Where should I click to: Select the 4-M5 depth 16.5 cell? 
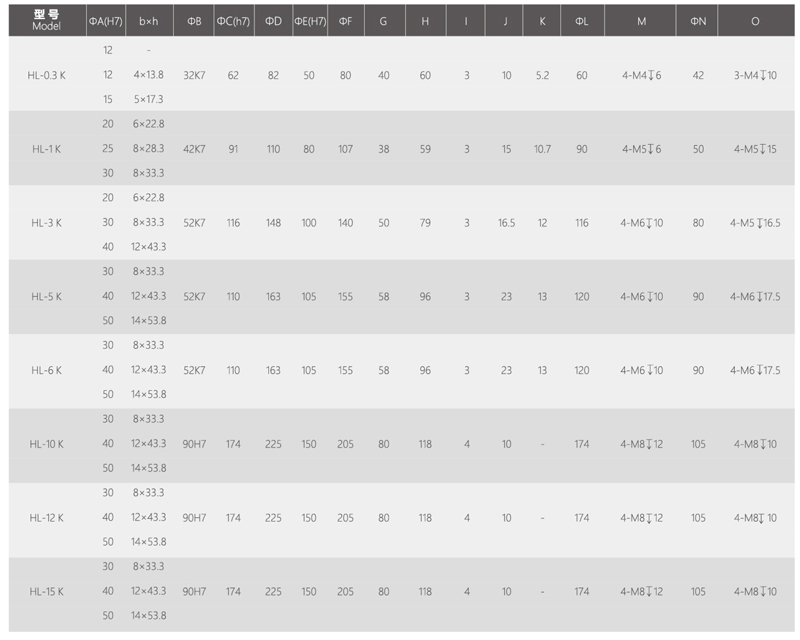755,223
